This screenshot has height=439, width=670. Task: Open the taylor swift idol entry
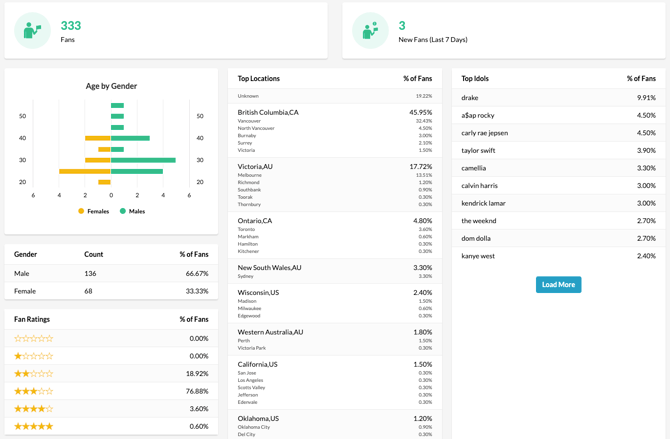[478, 150]
